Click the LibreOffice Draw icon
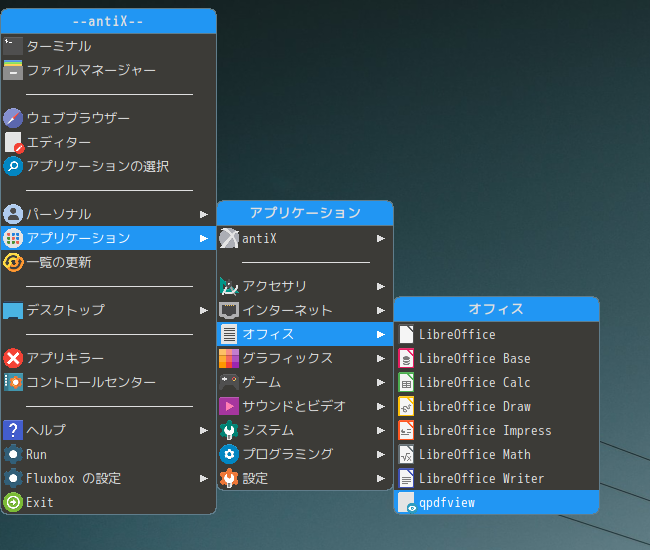 click(x=406, y=407)
